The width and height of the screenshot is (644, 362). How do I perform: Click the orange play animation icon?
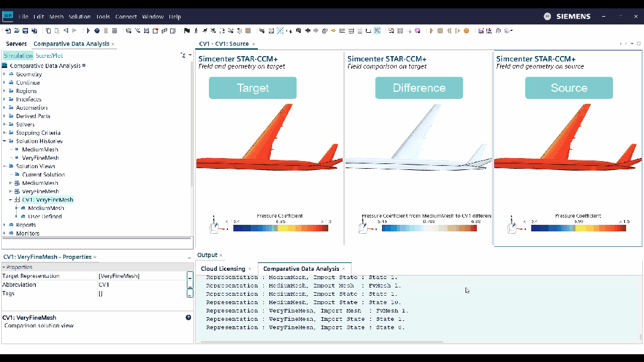(x=432, y=31)
